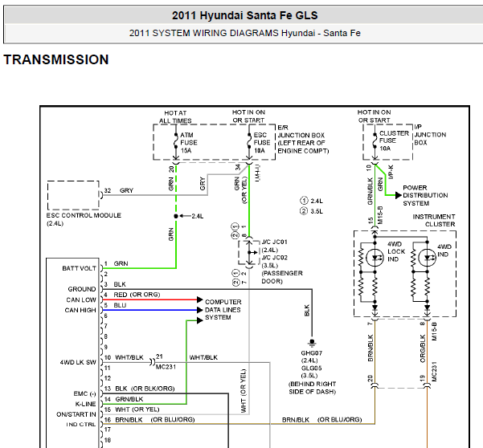
Task: Click the COMPUTER DATA LINES SYSTEM label
Action: 223,310
